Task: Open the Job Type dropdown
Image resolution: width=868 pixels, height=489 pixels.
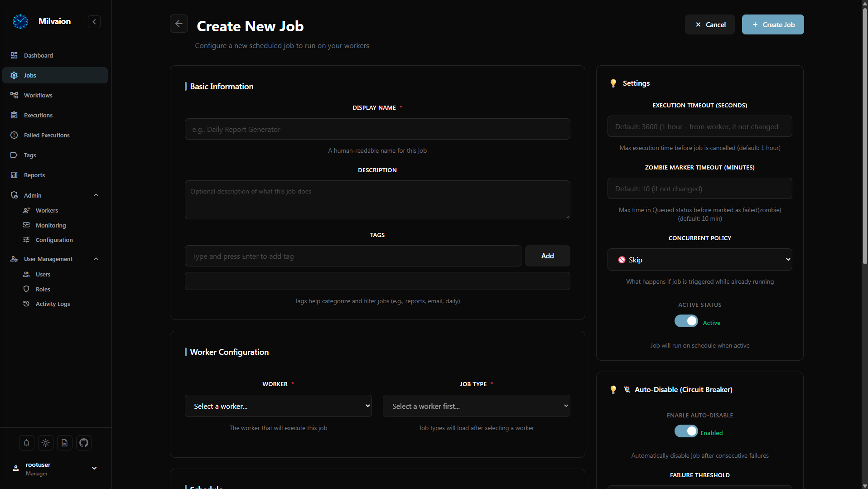Action: pos(476,406)
